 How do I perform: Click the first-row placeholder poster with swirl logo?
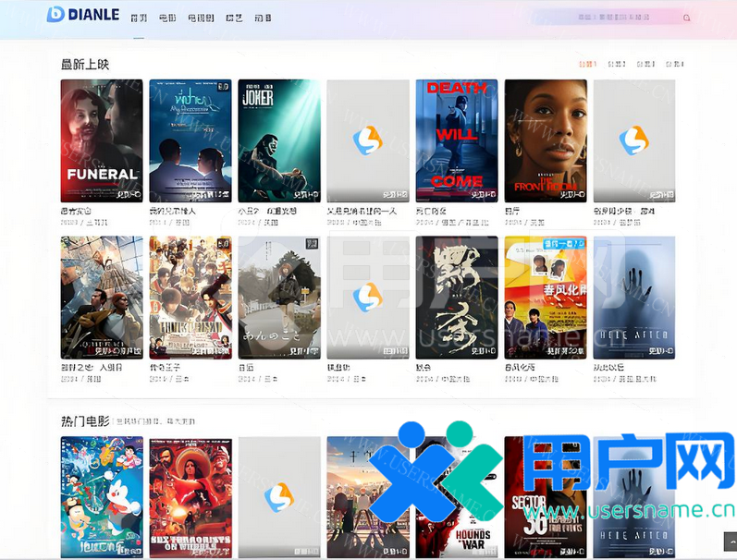[368, 140]
